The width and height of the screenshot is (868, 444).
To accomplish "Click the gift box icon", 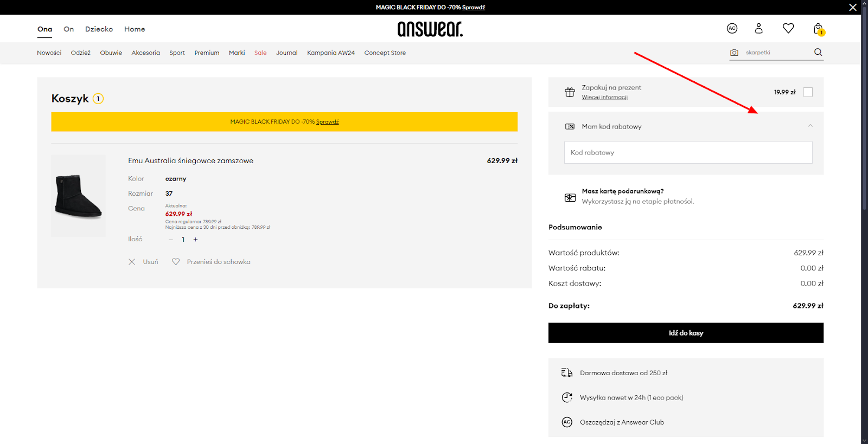I will [570, 92].
